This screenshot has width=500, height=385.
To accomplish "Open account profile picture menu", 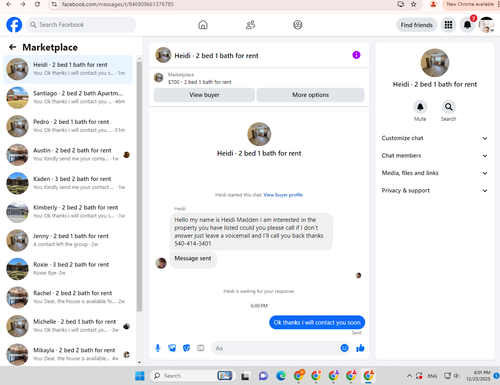I will (x=486, y=25).
